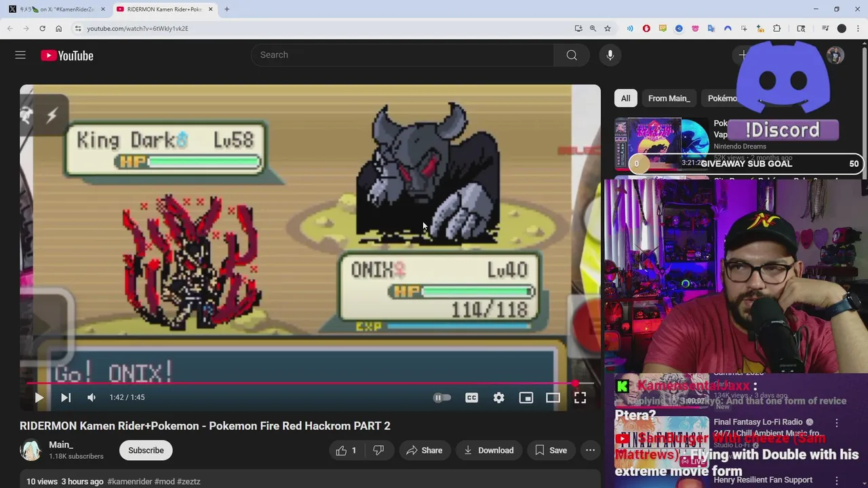Image resolution: width=868 pixels, height=488 pixels.
Task: Open the Chrome three-dot menu
Action: tap(858, 28)
